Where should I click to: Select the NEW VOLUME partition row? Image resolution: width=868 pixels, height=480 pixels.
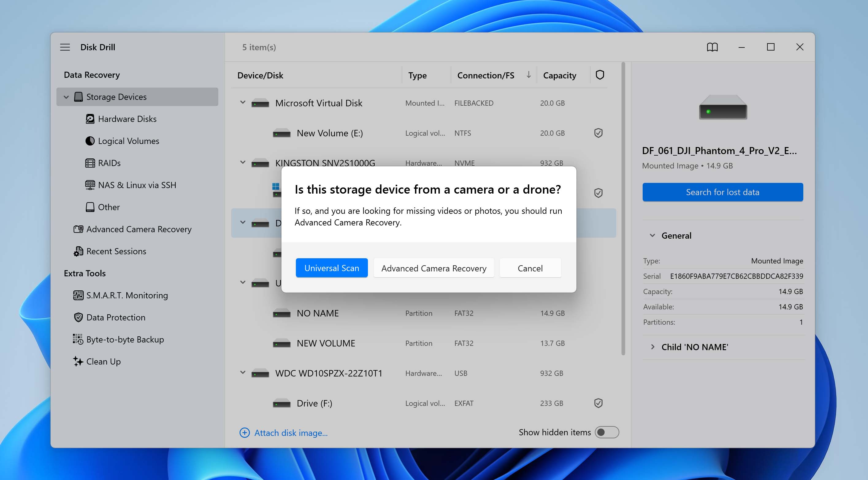pos(423,343)
